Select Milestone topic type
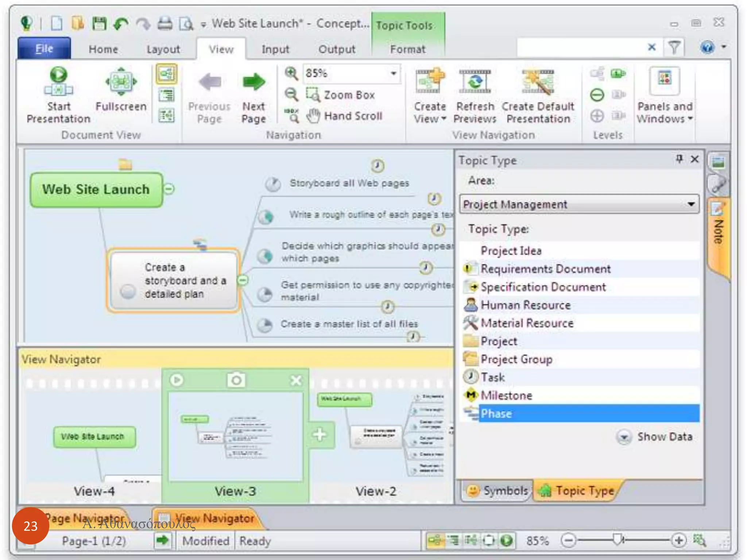The width and height of the screenshot is (747, 560). click(506, 395)
